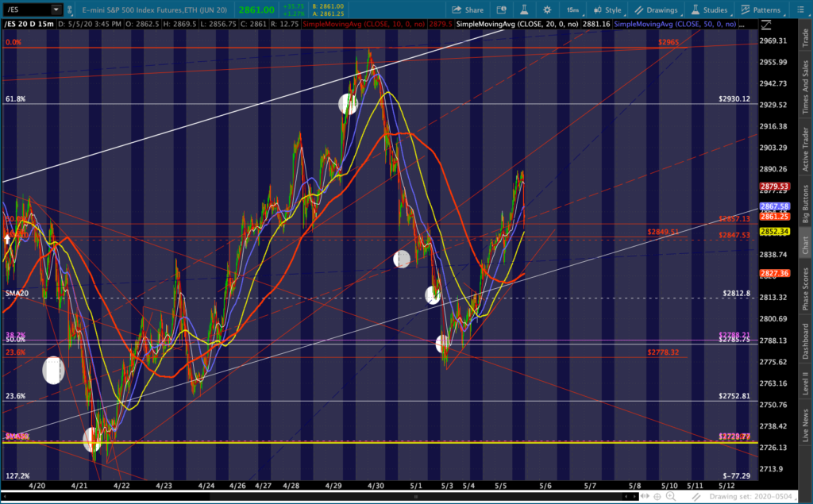The width and height of the screenshot is (813, 504).
Task: Open the Times And Sales side tab
Action: click(x=805, y=87)
